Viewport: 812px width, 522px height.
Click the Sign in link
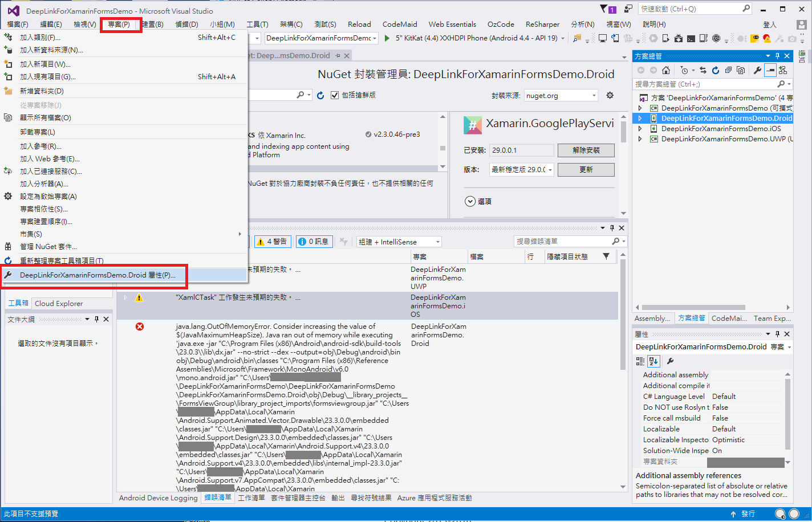(x=770, y=25)
